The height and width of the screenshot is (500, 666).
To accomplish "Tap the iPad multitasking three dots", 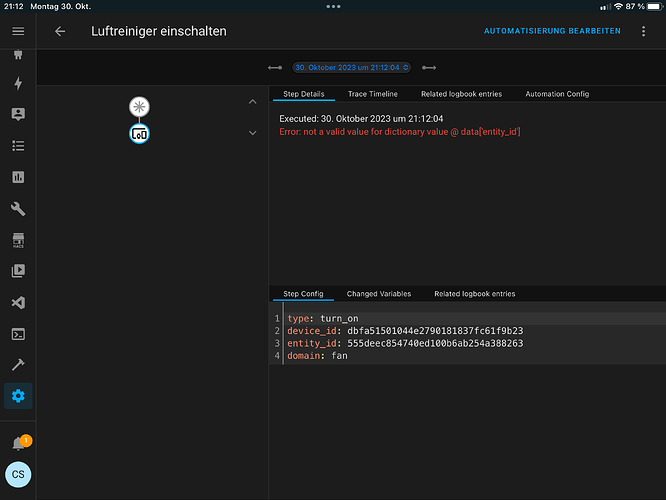I will click(x=333, y=6).
